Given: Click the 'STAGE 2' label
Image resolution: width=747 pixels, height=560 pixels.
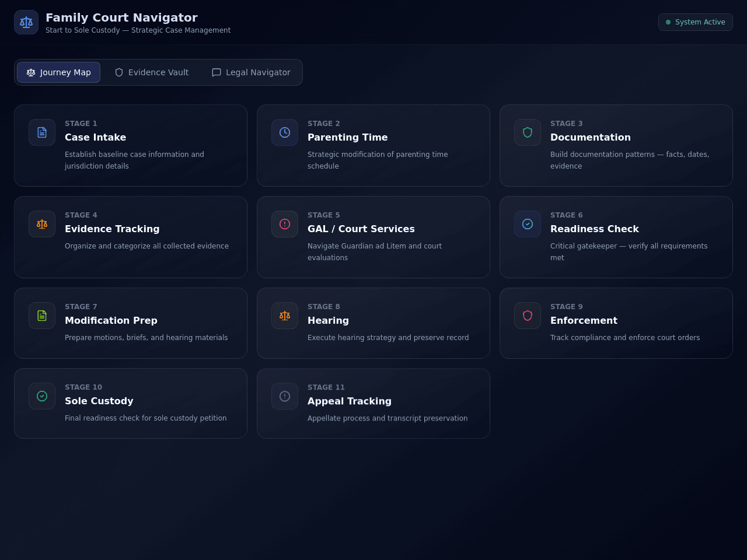Looking at the screenshot, I should [x=323, y=124].
